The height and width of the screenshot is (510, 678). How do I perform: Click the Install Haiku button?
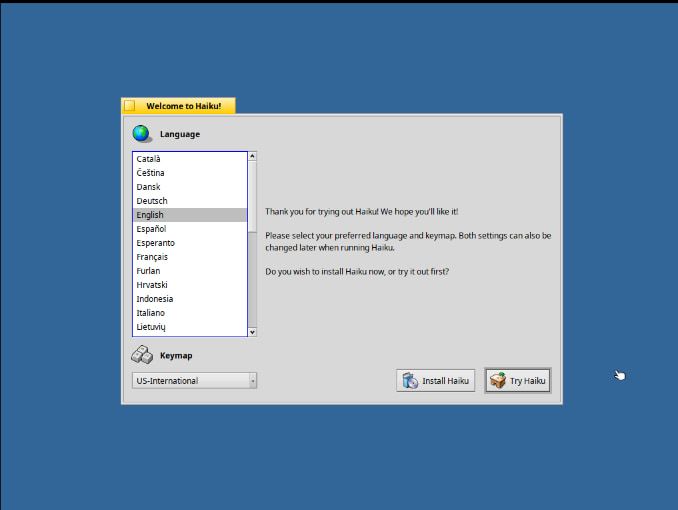click(x=435, y=381)
